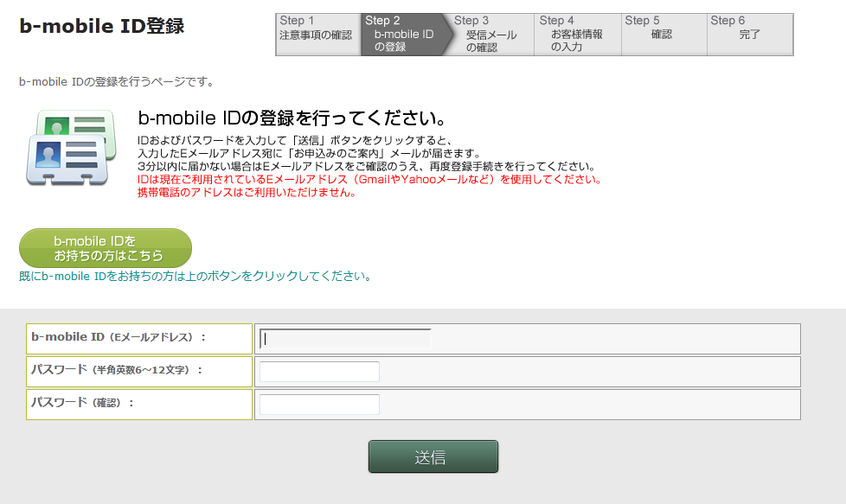Focus the b-mobile ID email address field
The image size is (846, 504).
[345, 339]
